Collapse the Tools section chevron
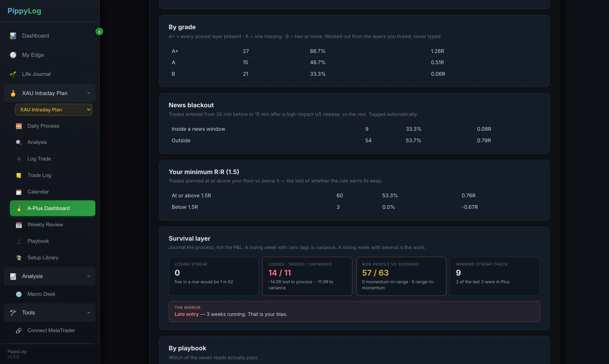The height and width of the screenshot is (364, 609). pos(89,313)
